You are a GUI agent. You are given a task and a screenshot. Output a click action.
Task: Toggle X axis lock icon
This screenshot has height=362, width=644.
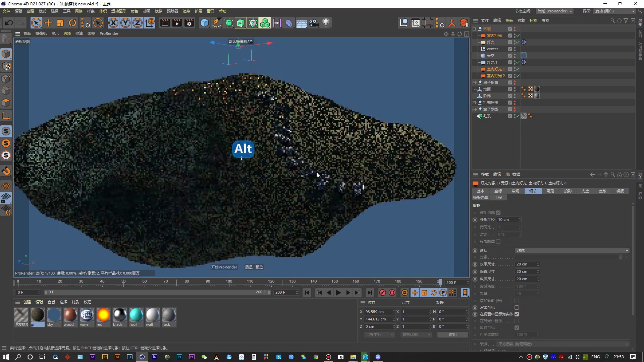[113, 23]
